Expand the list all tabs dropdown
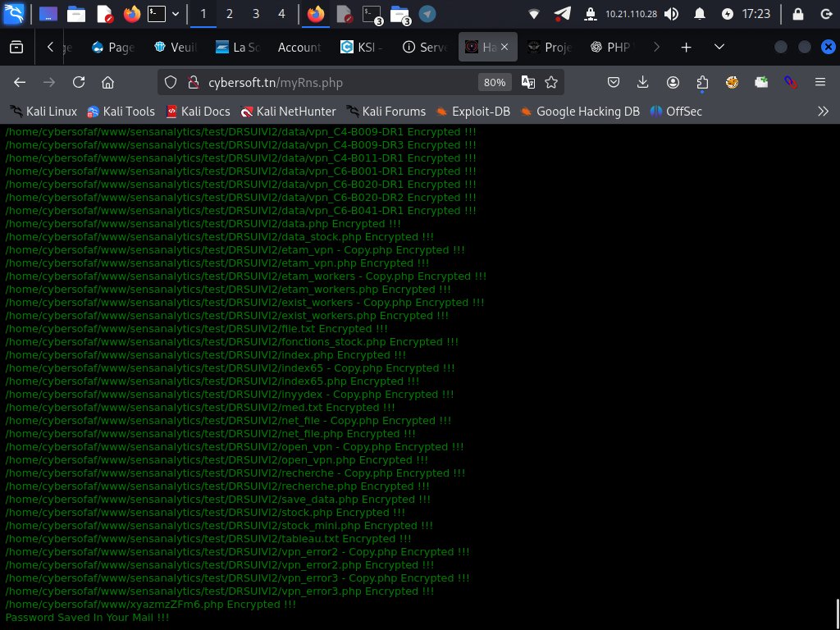The height and width of the screenshot is (630, 840). click(719, 47)
